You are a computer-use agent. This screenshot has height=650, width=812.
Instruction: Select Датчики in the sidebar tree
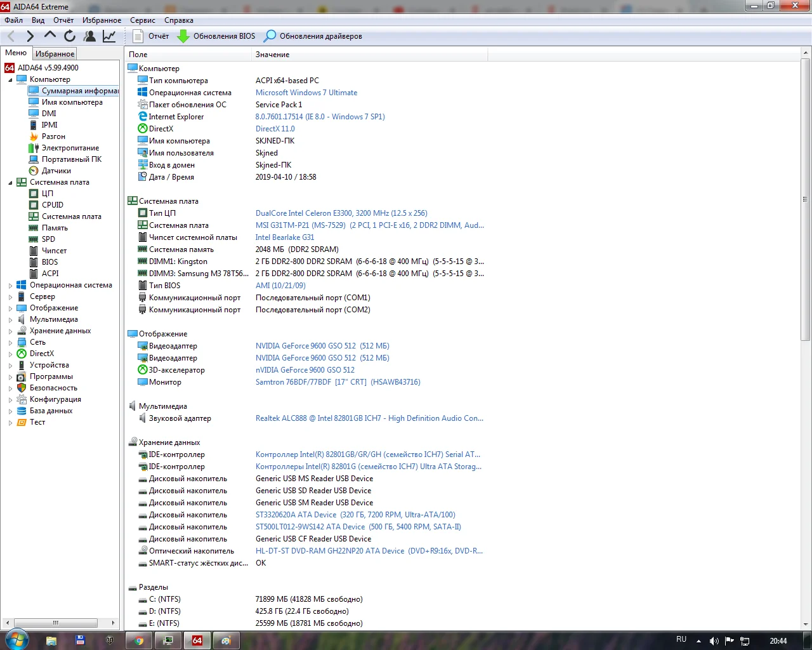[56, 171]
